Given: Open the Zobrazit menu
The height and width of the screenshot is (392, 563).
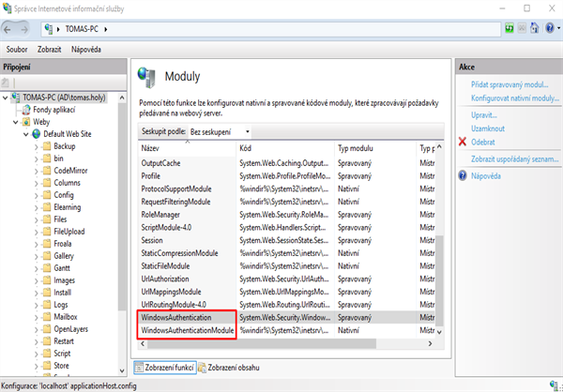Looking at the screenshot, I should pos(49,50).
